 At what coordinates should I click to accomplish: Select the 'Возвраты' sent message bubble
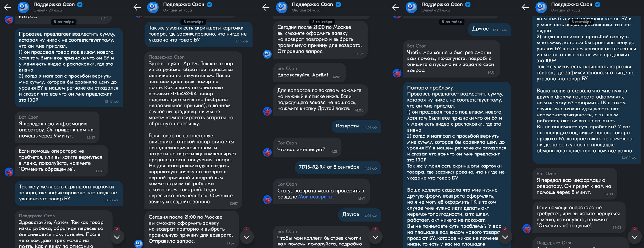click(x=356, y=126)
